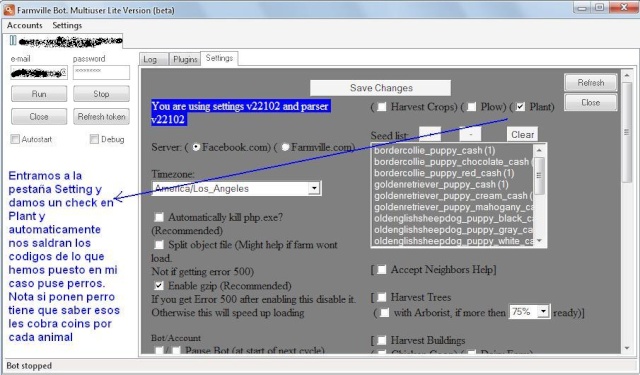Select the Settings tab
The height and width of the screenshot is (375, 640).
click(219, 58)
